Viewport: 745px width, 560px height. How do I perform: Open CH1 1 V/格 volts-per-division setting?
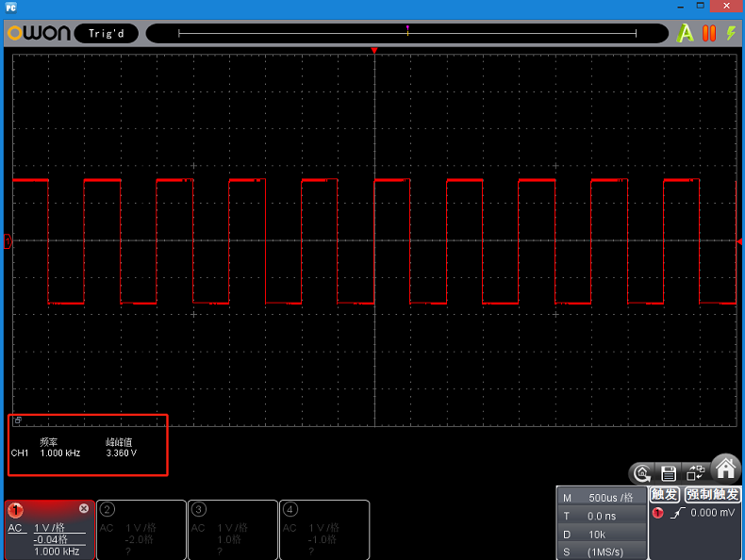click(49, 528)
